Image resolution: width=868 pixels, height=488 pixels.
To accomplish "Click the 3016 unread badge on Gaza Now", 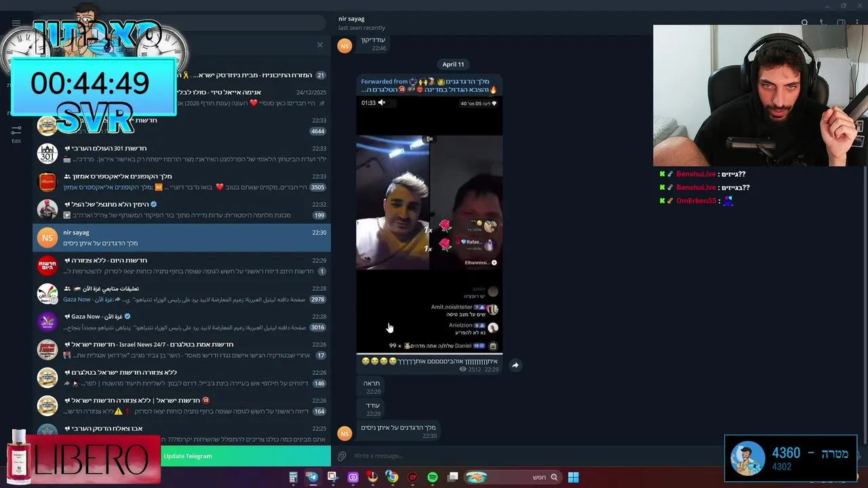I will pos(317,328).
